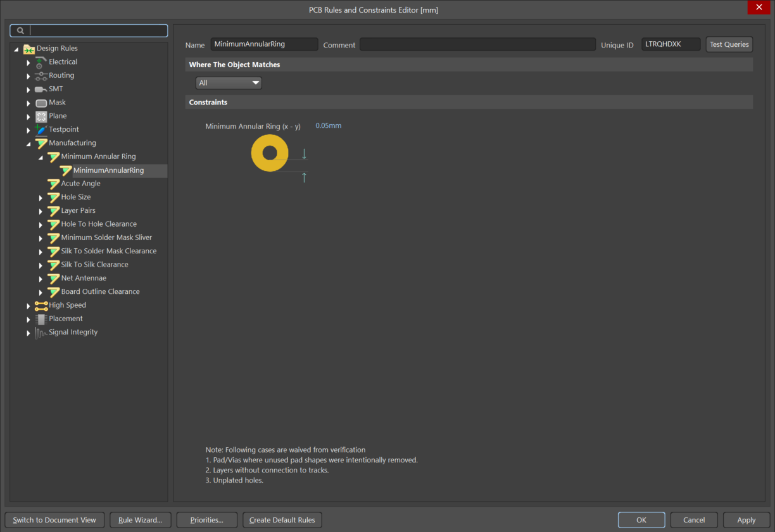
Task: Click the Signal Integrity waveform icon
Action: (41, 332)
